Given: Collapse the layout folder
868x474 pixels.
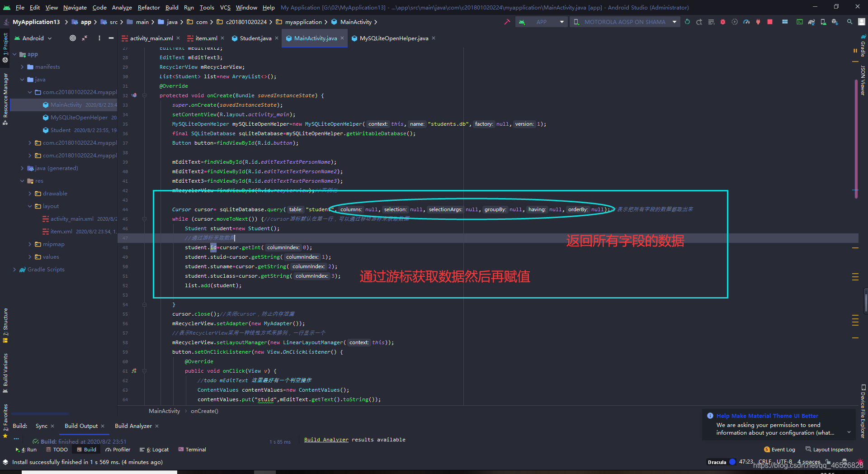Looking at the screenshot, I should coord(30,206).
